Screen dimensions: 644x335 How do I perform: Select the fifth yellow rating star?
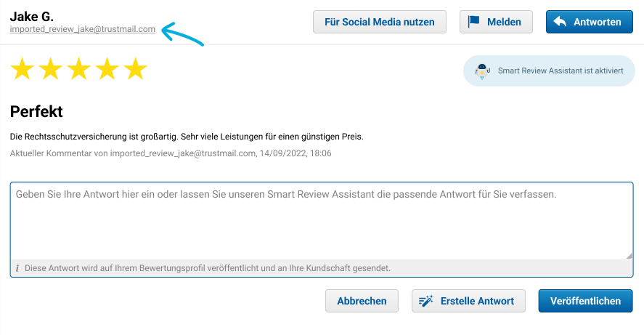click(135, 70)
